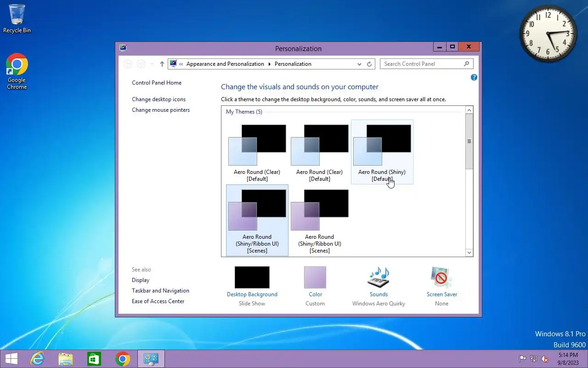Select the Google Chrome desktop shortcut
This screenshot has height=368, width=588.
17,71
